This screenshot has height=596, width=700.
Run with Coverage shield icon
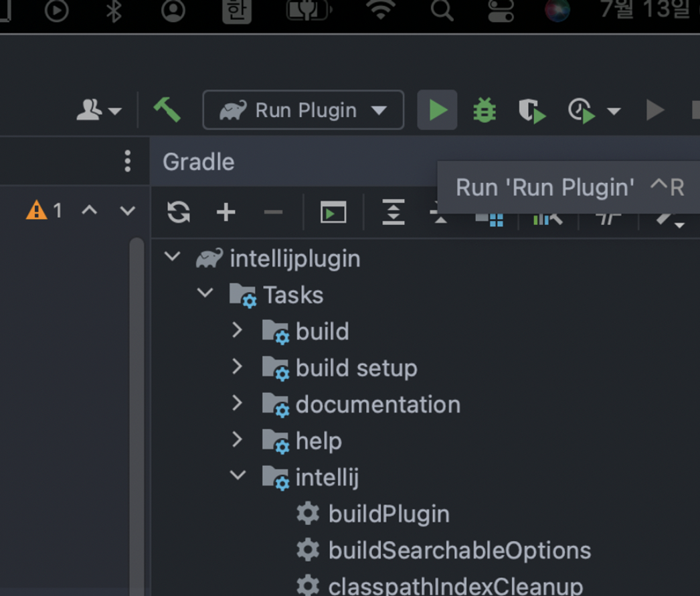[x=532, y=110]
